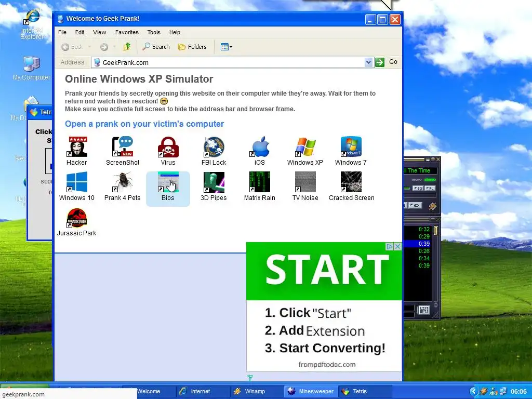The width and height of the screenshot is (532, 399).
Task: Toggle Winamp EQ button
Action: 418,188
